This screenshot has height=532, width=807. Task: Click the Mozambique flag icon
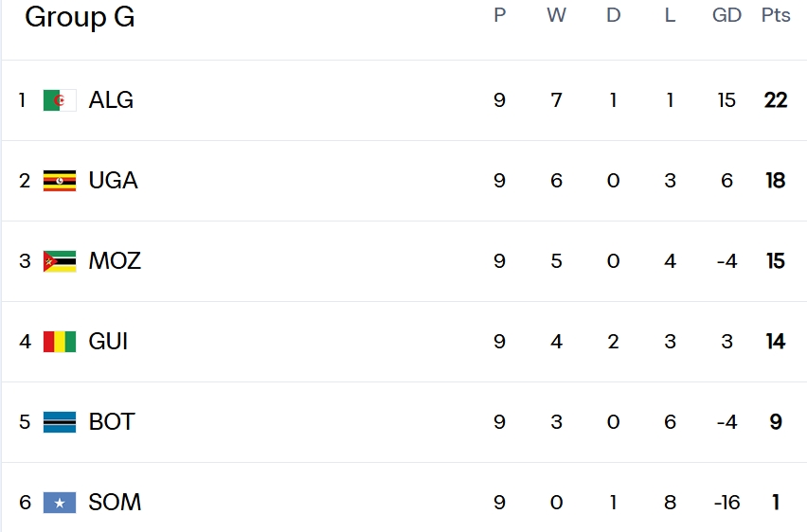[x=60, y=261]
